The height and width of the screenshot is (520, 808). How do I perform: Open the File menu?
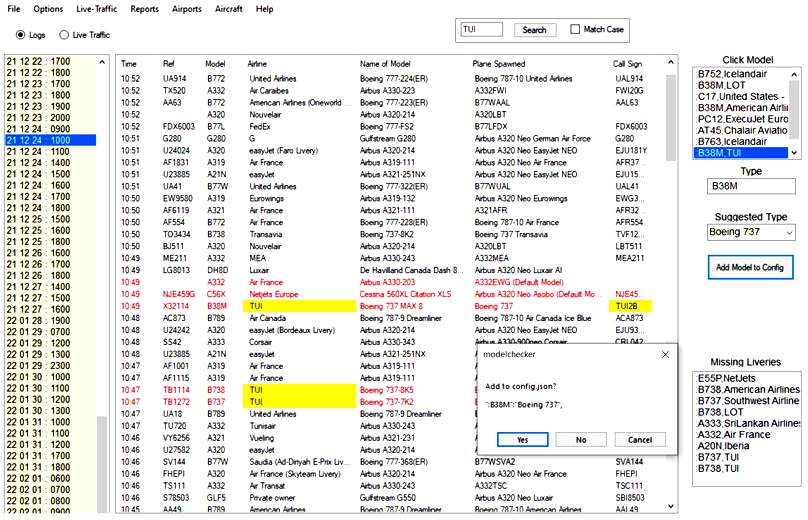[14, 9]
